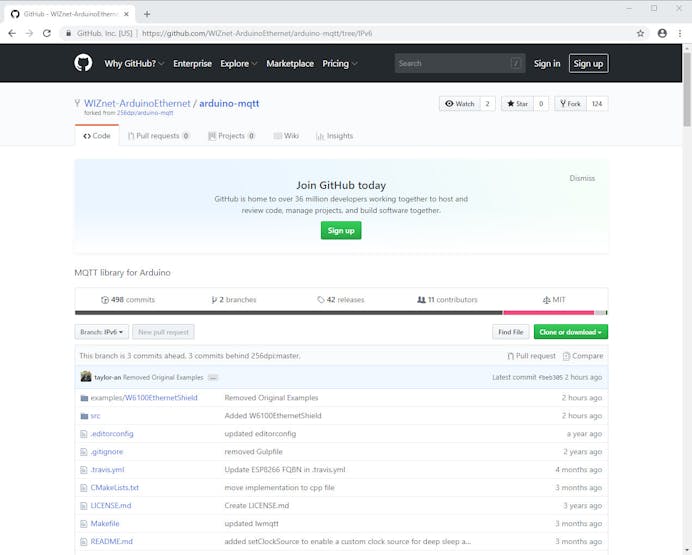This screenshot has width=692, height=555.
Task: Expand the Why GitHub? menu
Action: pyautogui.click(x=134, y=64)
